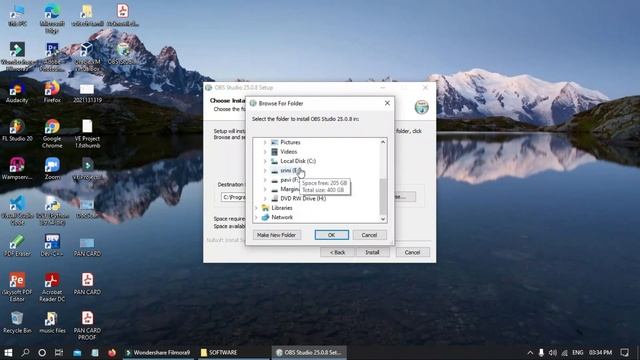Select the music files folder shortcut

pos(52,322)
